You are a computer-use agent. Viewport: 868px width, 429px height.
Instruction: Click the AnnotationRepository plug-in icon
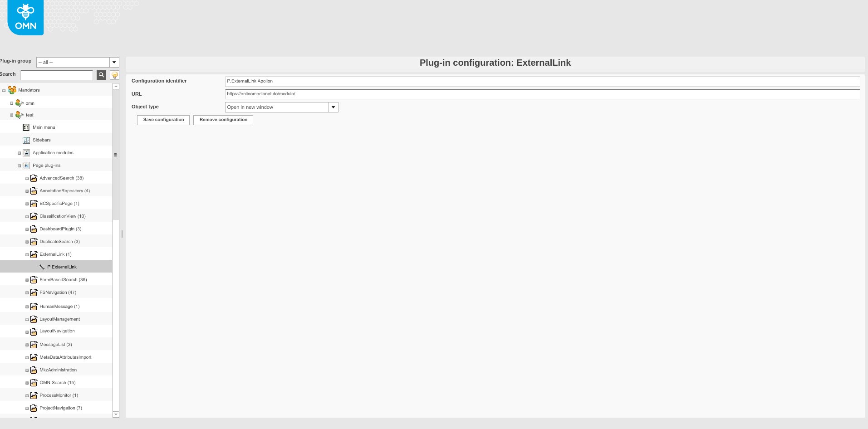34,191
